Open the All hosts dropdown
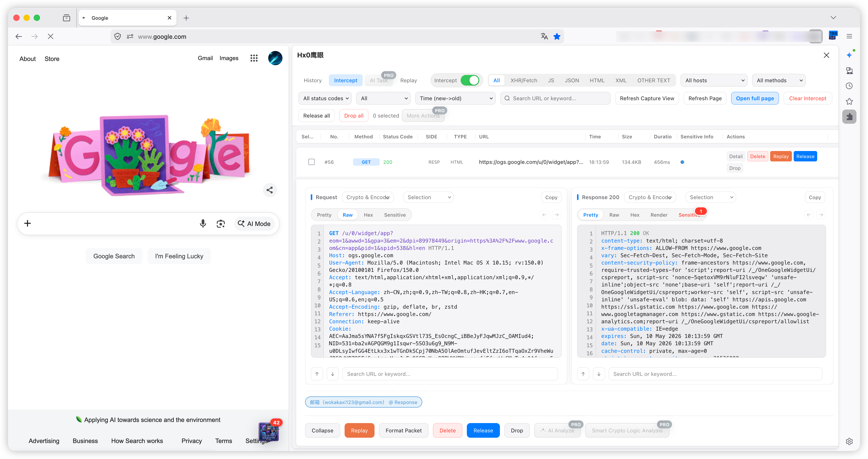Viewport: 868px width, 459px height. 714,80
